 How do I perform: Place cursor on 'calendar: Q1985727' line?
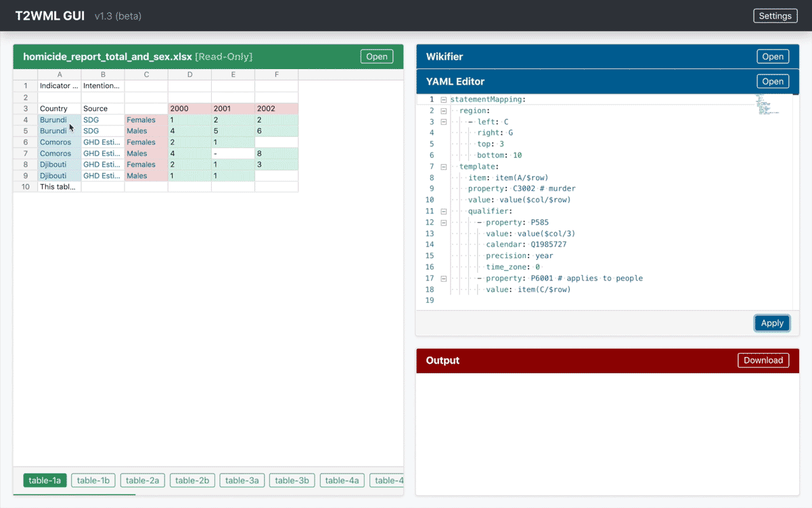click(x=526, y=245)
